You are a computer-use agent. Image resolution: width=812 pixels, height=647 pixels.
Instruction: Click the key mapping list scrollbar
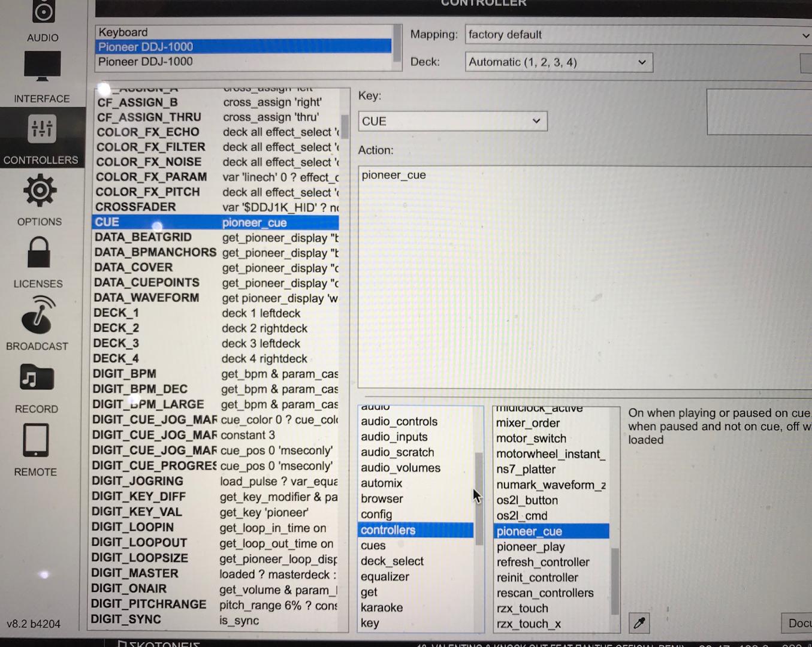pyautogui.click(x=345, y=126)
